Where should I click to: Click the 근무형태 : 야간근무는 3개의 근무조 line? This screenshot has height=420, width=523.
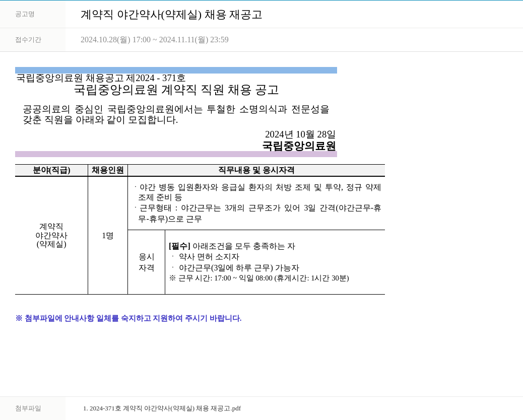pyautogui.click(x=258, y=214)
